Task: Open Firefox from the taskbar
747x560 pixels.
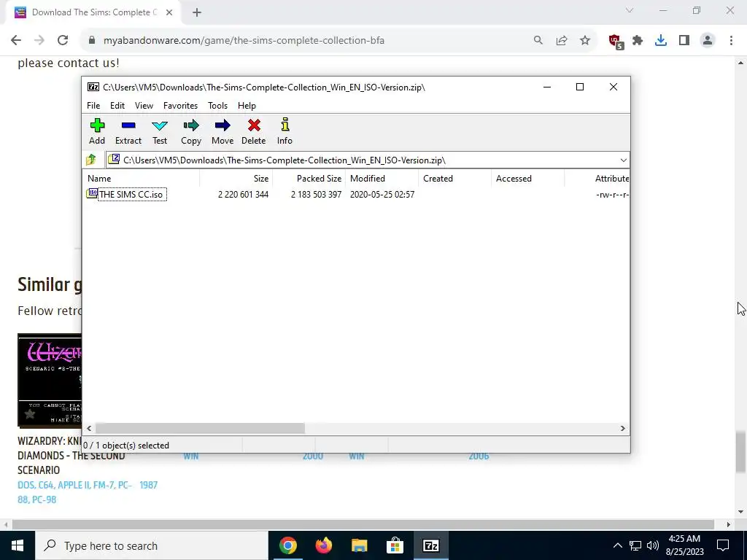Action: pyautogui.click(x=324, y=545)
